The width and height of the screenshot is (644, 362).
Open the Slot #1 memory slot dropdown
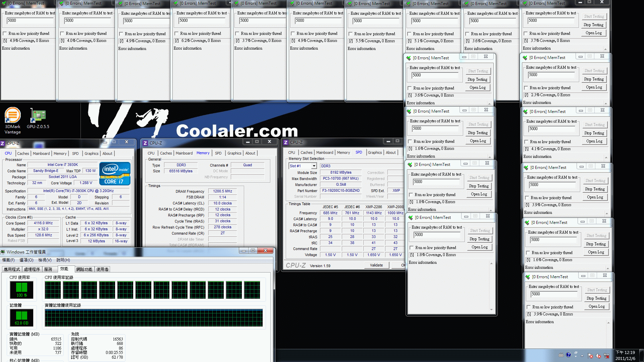314,166
